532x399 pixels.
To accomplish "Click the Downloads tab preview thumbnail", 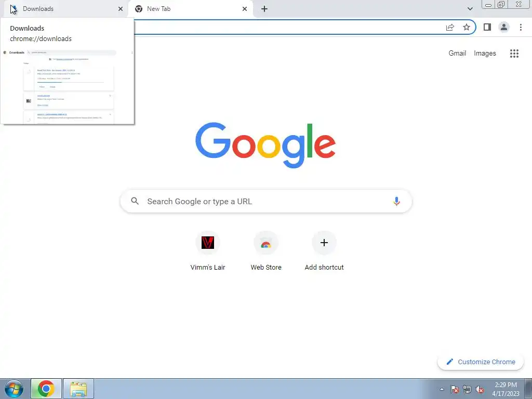I will [x=68, y=87].
